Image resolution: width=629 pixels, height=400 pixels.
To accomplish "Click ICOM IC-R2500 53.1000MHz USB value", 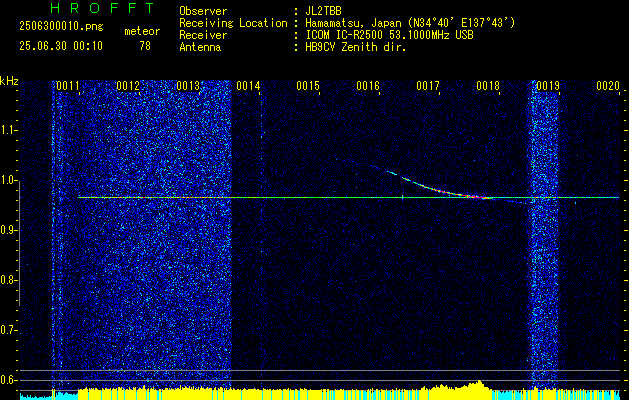I will click(389, 35).
